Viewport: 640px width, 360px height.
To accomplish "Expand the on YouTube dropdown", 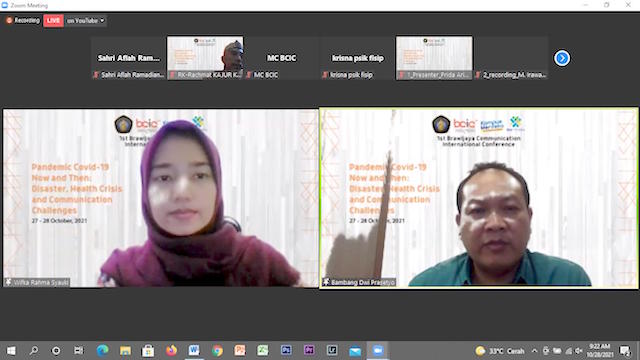I will pos(86,20).
